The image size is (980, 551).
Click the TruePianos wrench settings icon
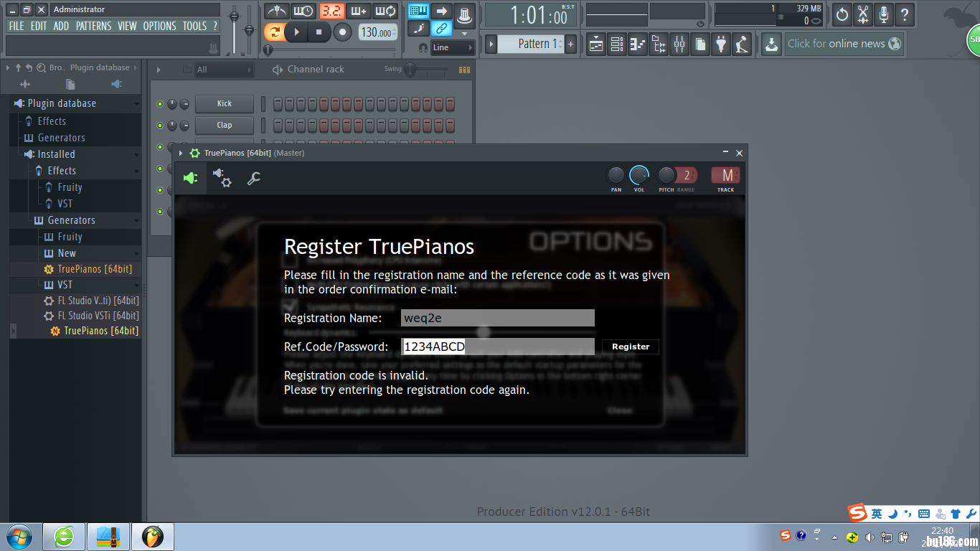[x=254, y=178]
